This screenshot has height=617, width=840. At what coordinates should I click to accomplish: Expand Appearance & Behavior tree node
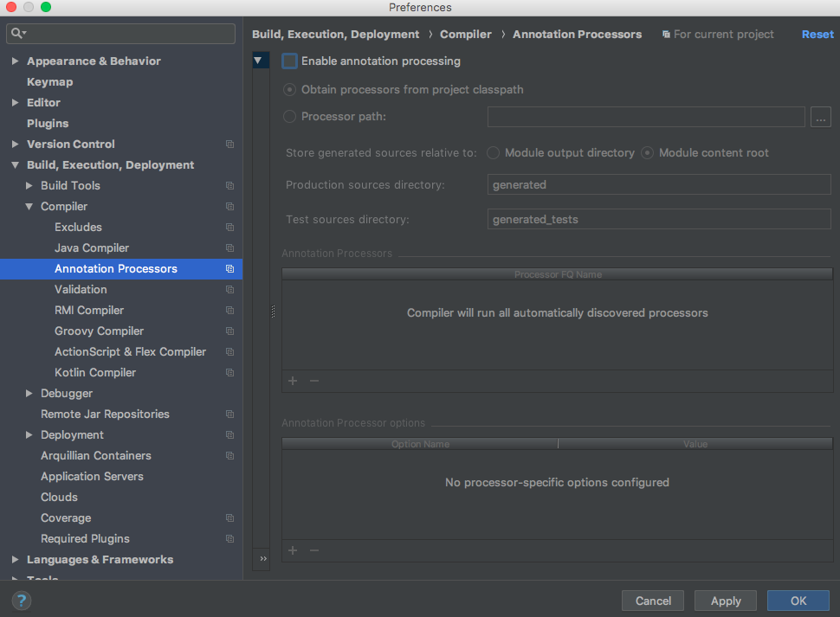coord(15,61)
